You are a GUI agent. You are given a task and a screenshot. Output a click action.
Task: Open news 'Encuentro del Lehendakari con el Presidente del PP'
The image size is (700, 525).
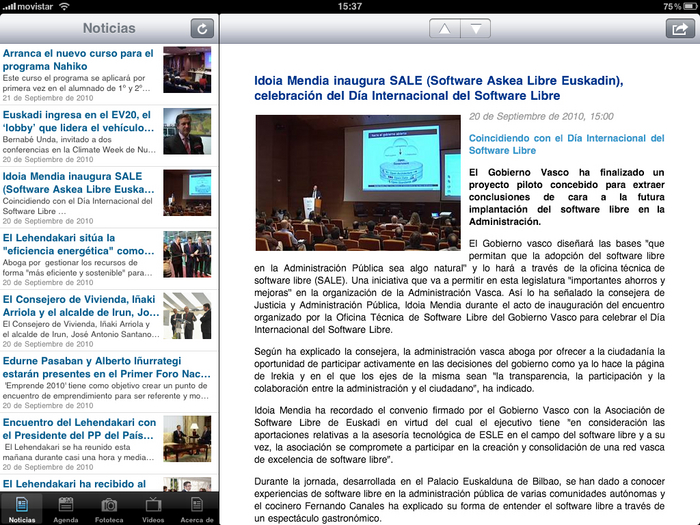tap(109, 444)
